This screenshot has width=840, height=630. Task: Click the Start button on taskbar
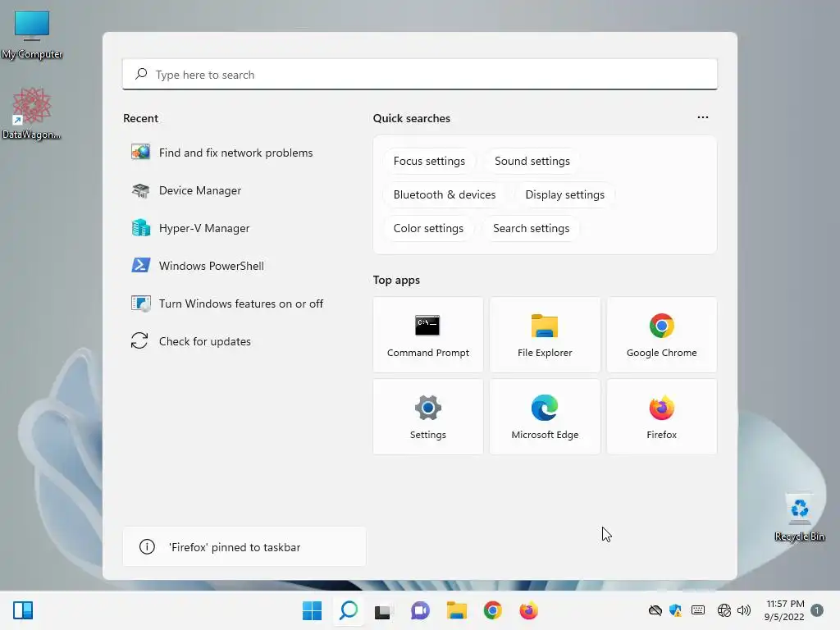tap(312, 610)
